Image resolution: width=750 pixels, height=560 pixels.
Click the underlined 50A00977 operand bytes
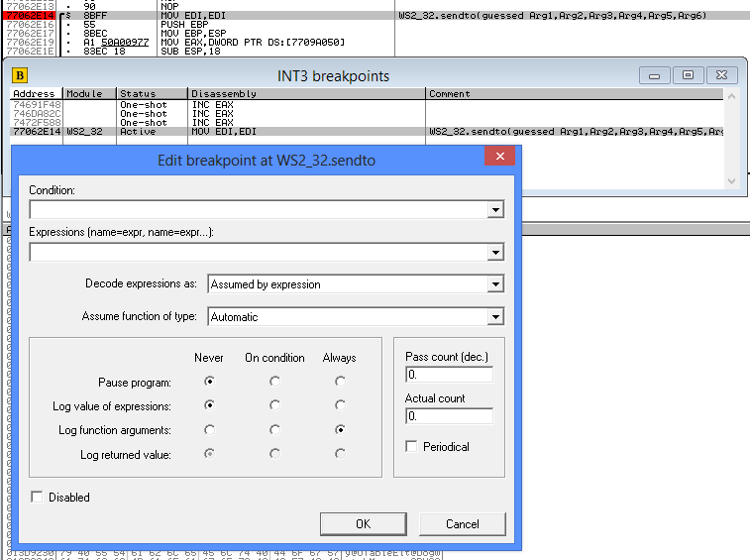[125, 42]
